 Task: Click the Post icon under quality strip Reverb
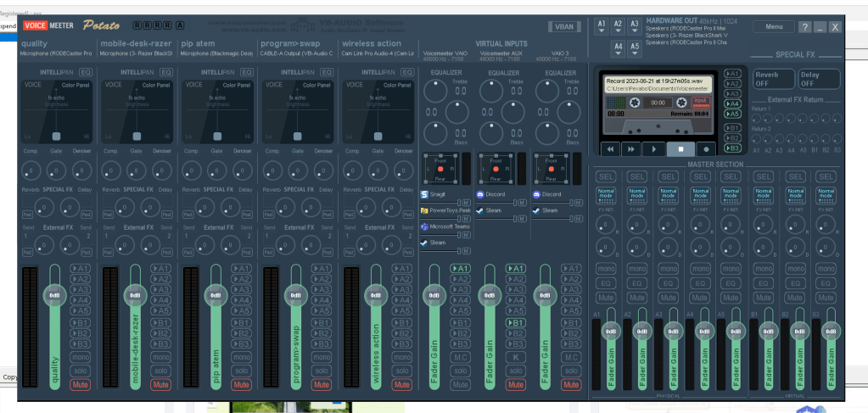click(26, 215)
